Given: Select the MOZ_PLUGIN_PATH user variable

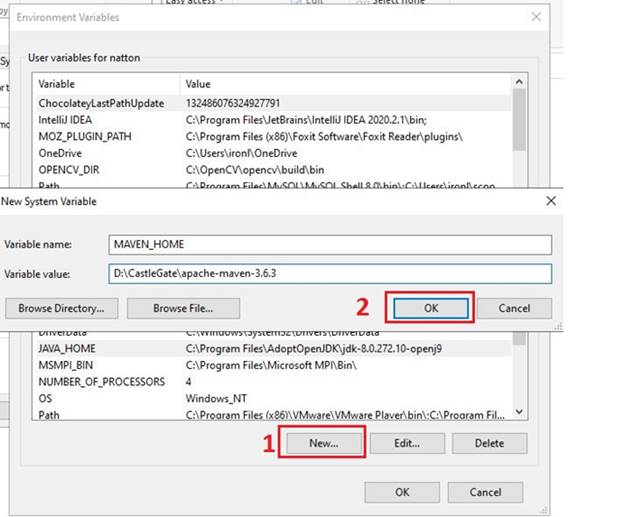Looking at the screenshot, I should [x=272, y=137].
